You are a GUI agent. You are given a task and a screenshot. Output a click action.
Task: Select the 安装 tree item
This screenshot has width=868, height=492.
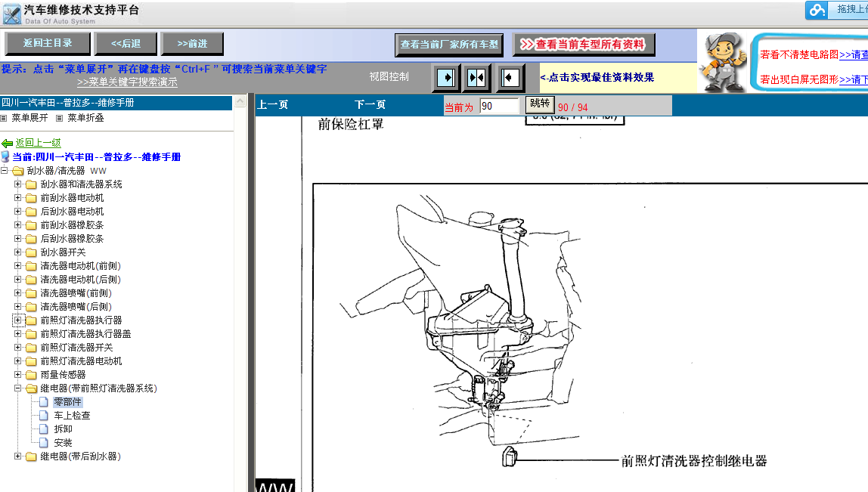click(63, 443)
